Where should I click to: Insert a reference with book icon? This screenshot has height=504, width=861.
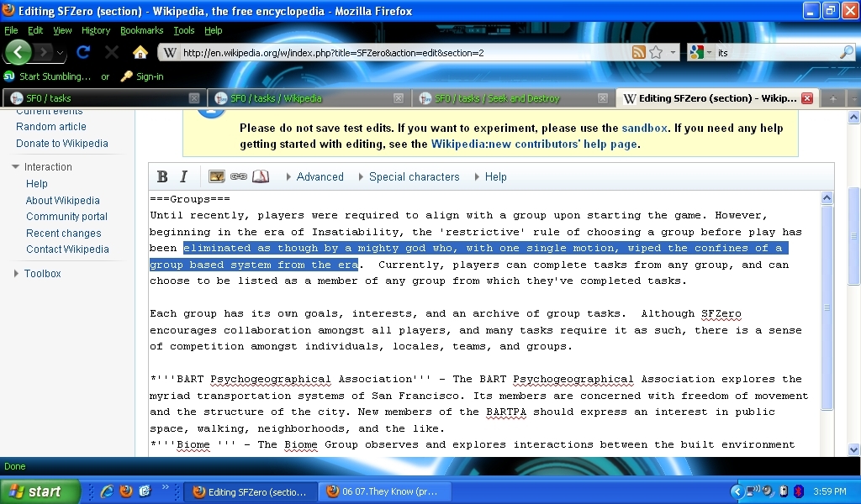[x=261, y=176]
